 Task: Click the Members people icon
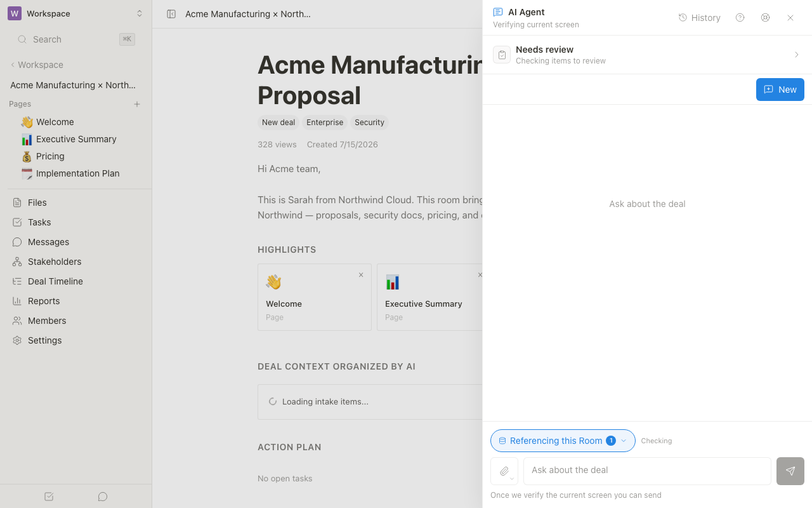tap(17, 321)
